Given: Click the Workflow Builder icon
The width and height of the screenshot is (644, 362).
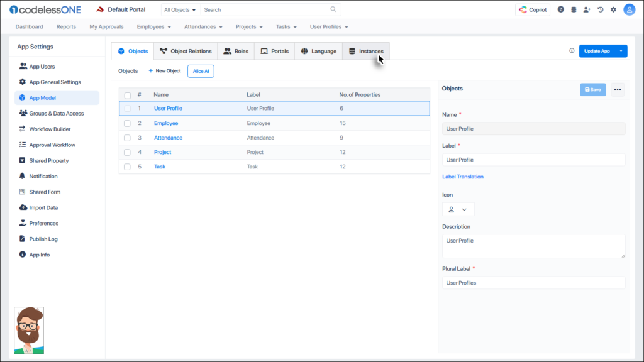Looking at the screenshot, I should point(22,129).
